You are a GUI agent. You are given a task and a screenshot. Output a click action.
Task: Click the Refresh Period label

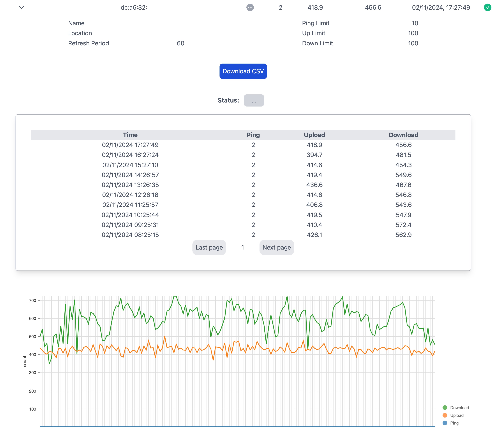[x=89, y=43]
